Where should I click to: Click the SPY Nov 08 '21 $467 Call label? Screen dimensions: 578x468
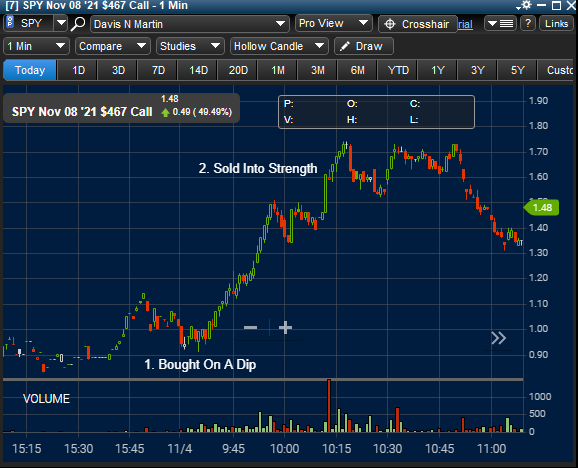point(82,112)
